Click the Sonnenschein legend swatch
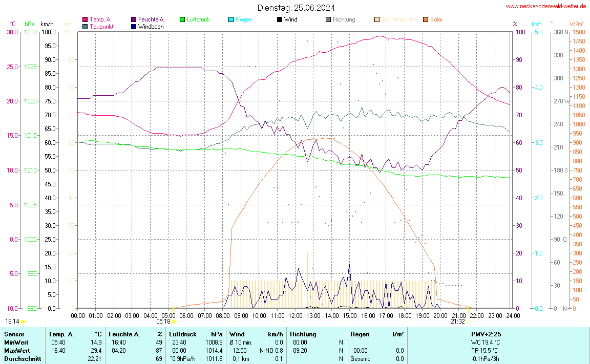The width and height of the screenshot is (590, 364). click(377, 19)
